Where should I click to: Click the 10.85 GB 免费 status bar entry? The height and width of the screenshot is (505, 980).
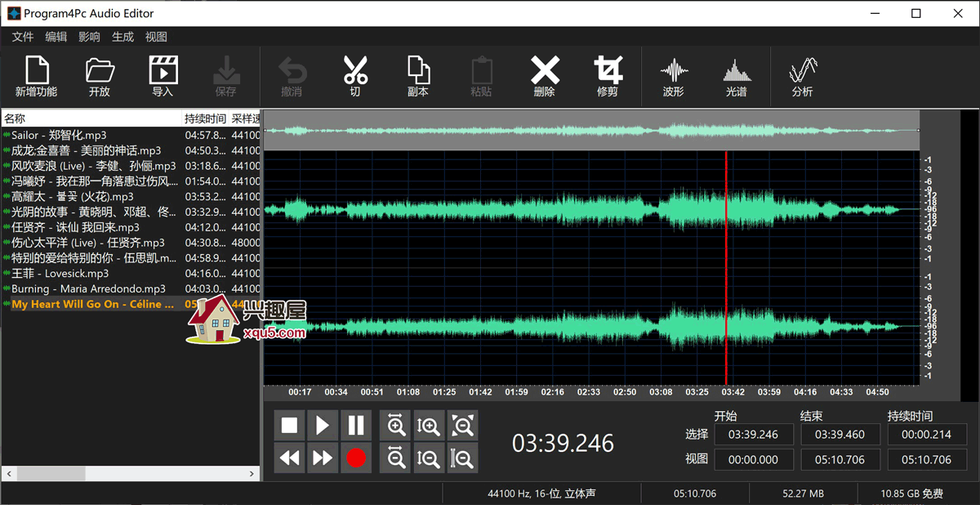tap(911, 494)
